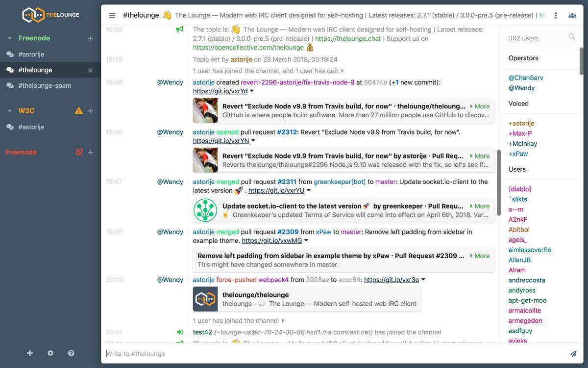Image resolution: width=588 pixels, height=368 pixels.
Task: Select user armalcolite in the Users list
Action: click(x=525, y=311)
